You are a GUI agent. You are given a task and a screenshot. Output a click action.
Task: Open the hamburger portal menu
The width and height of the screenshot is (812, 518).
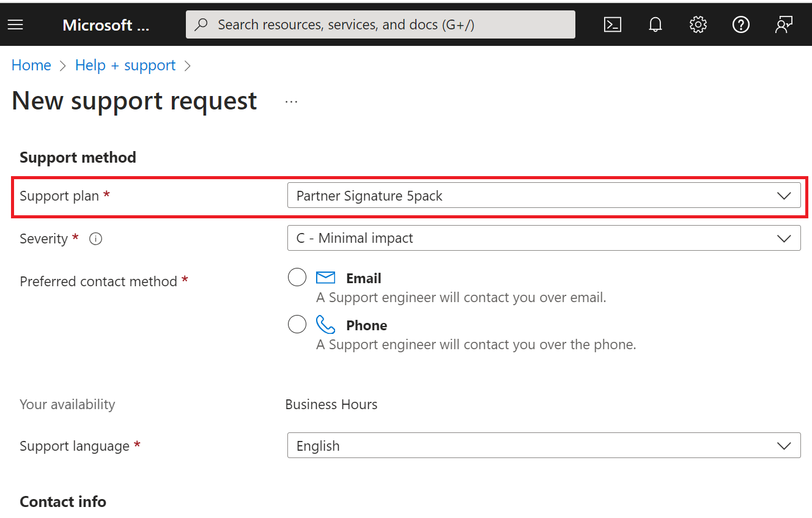coord(15,24)
